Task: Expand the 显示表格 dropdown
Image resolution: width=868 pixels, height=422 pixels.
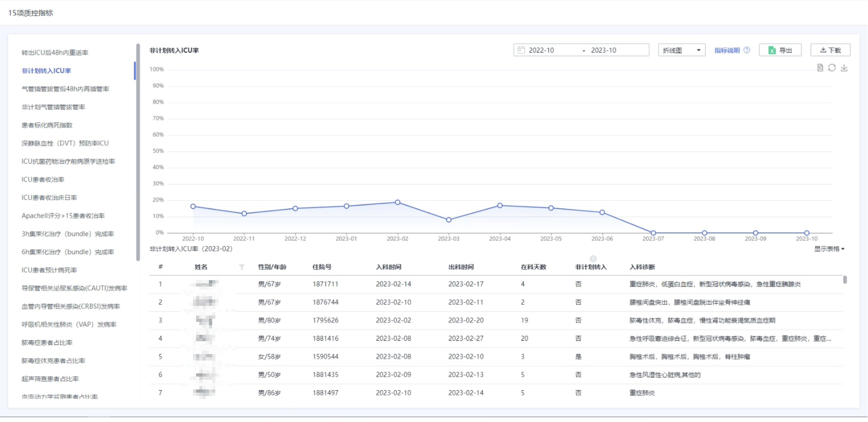Action: (829, 249)
